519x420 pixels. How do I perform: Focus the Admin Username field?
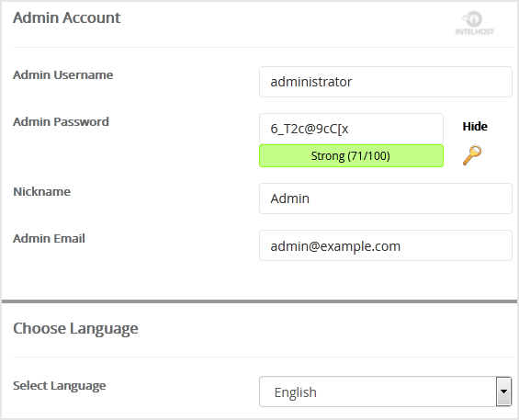coord(386,82)
